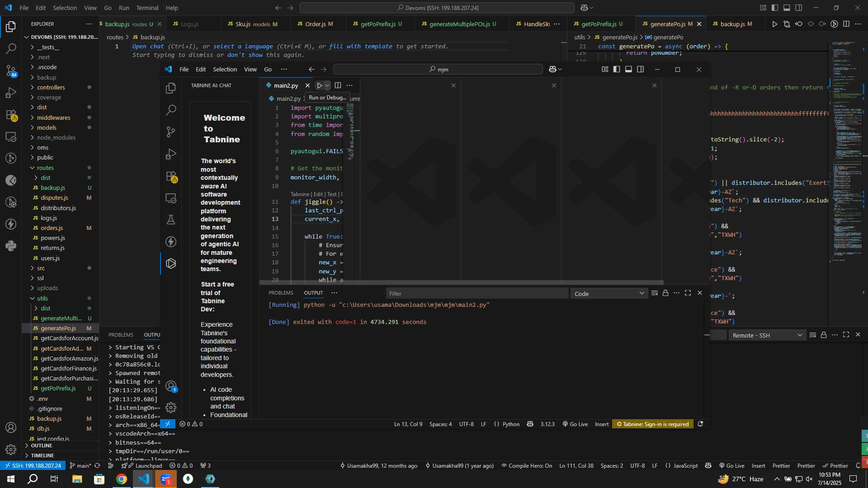The image size is (868, 488).
Task: Click 'select a language' link in backup.js
Action: pos(243,46)
